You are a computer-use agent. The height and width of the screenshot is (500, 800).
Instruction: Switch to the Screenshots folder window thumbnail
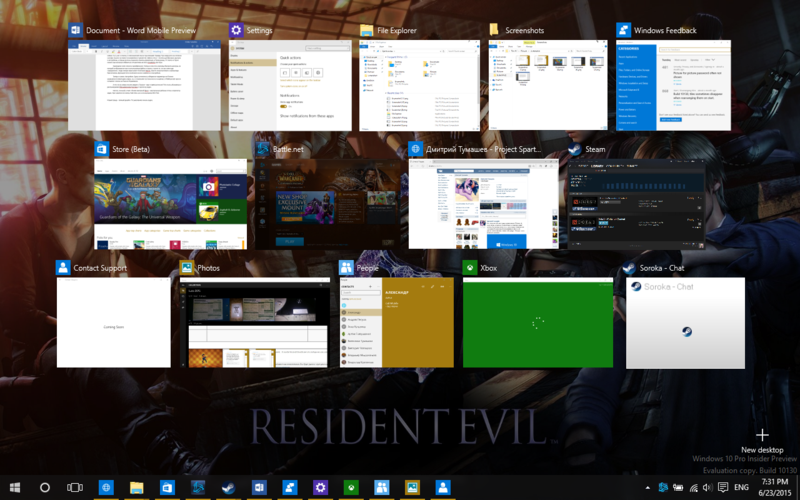click(548, 85)
